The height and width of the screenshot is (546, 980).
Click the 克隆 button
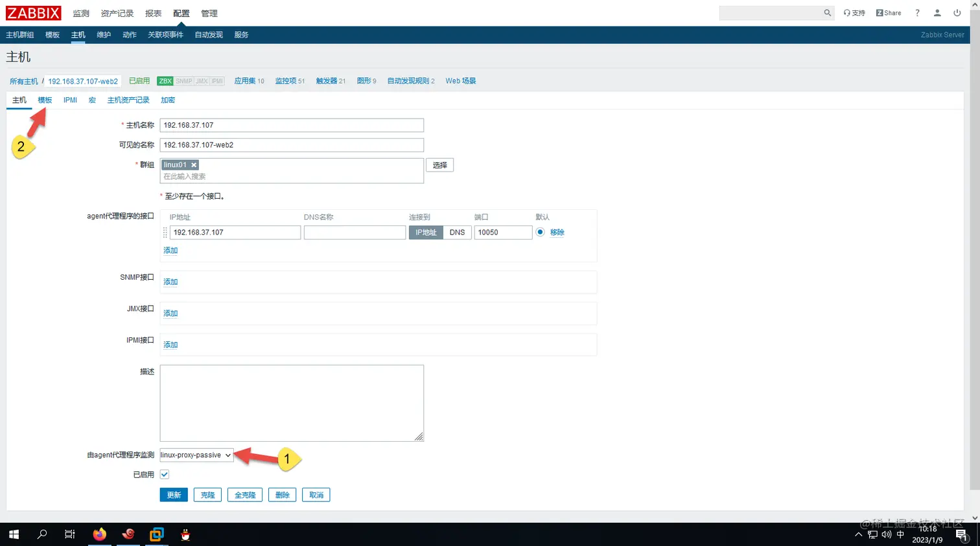coord(207,495)
